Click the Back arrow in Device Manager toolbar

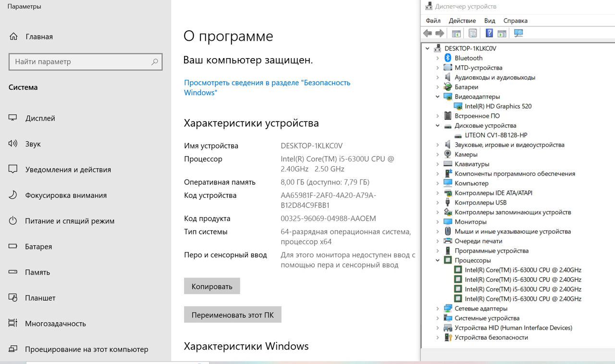[x=427, y=33]
